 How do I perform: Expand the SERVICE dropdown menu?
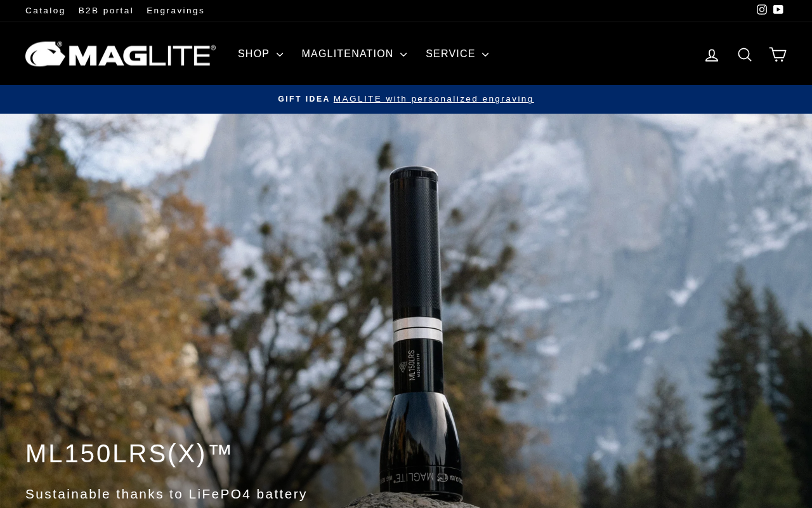457,54
